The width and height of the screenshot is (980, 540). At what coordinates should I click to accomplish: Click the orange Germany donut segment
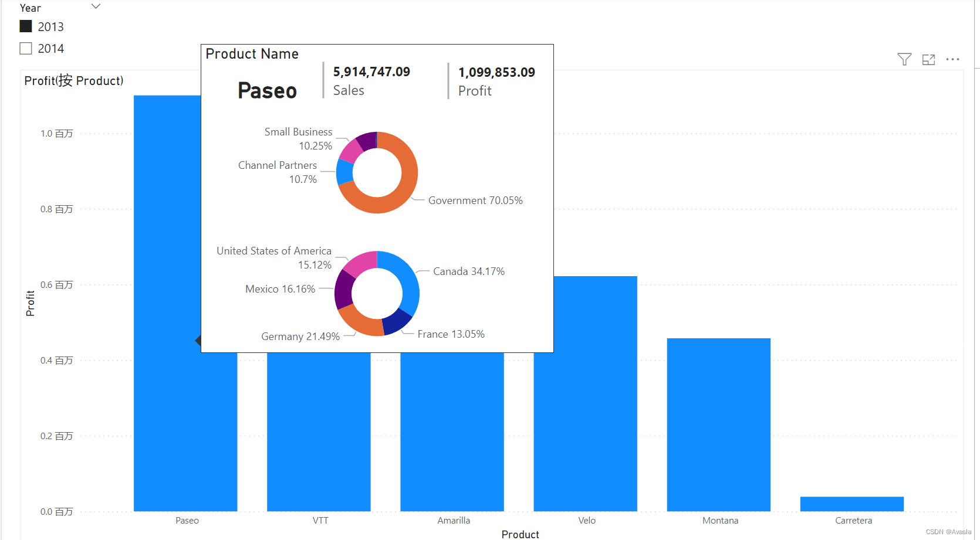coord(360,321)
